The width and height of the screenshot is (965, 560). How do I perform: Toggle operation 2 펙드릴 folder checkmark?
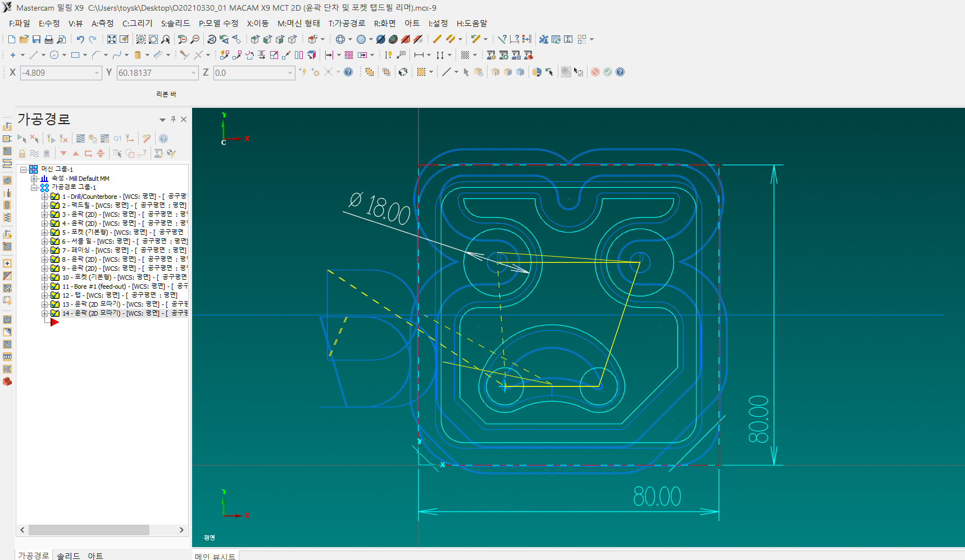pyautogui.click(x=55, y=206)
